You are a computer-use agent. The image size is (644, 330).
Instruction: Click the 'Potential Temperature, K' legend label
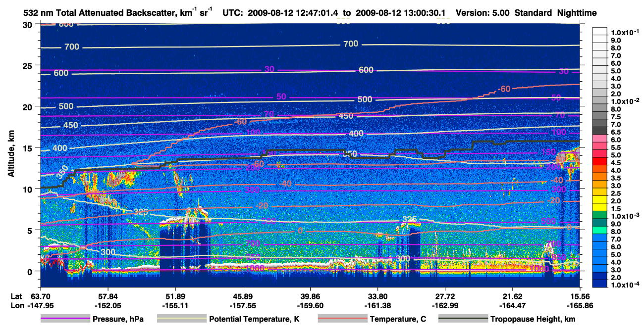tap(254, 319)
